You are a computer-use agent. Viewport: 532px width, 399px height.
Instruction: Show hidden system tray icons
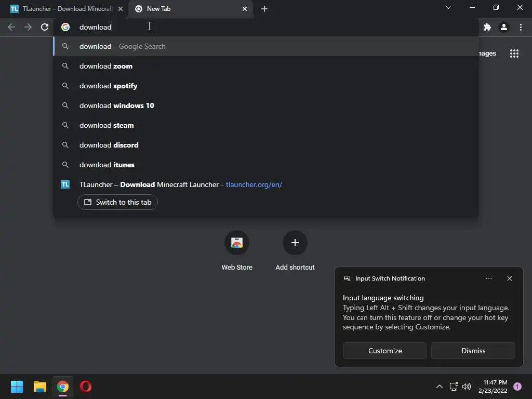click(x=440, y=387)
